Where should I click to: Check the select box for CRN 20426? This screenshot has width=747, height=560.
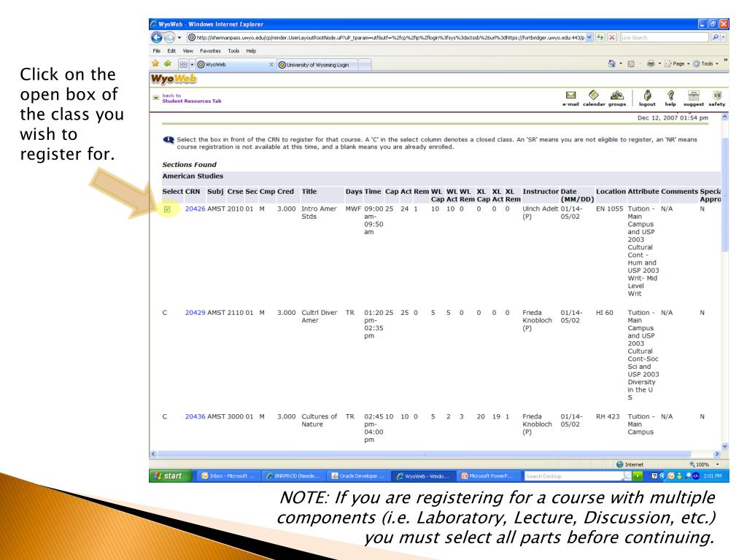pos(167,209)
